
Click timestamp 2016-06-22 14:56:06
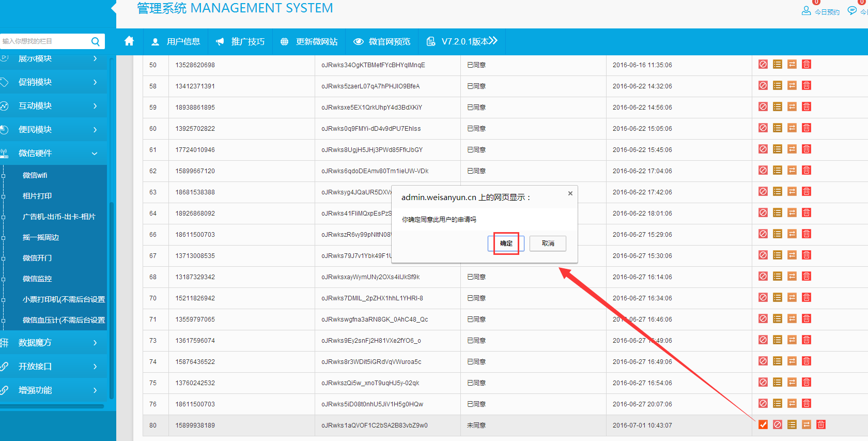(x=642, y=108)
